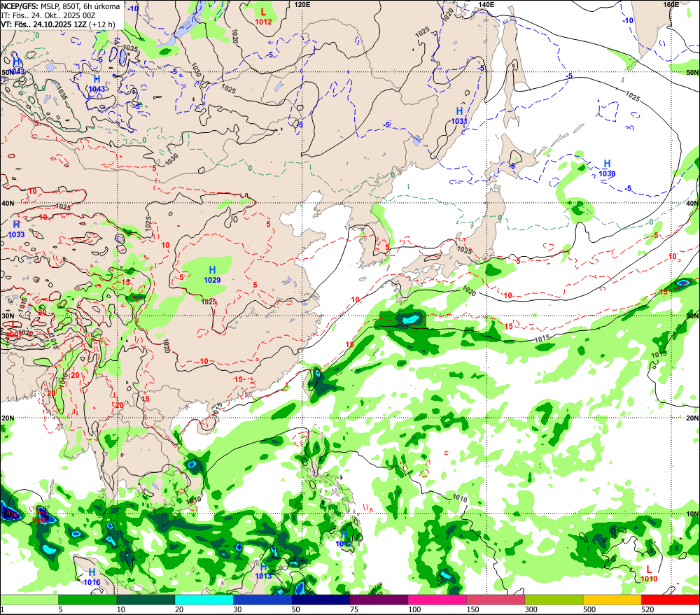Click the rose 150–300 legend swatch
The height and width of the screenshot is (615, 700).
(496, 600)
